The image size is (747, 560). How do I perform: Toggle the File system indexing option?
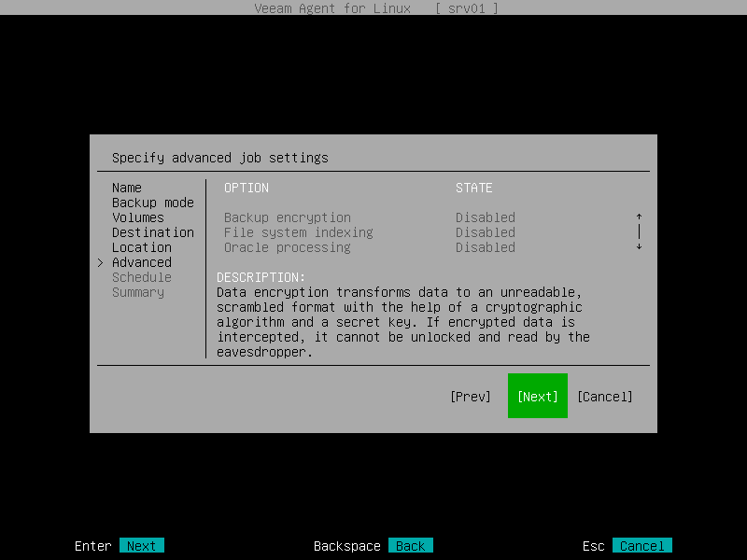pos(298,232)
